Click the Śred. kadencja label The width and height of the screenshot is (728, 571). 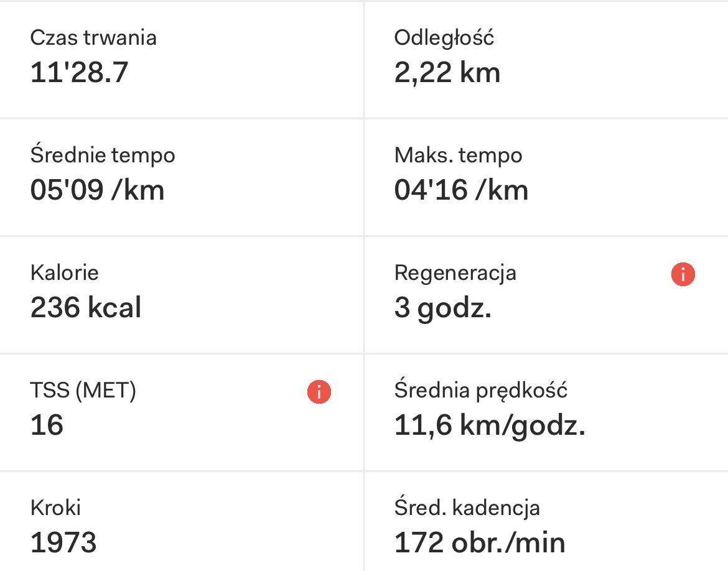pyautogui.click(x=467, y=508)
